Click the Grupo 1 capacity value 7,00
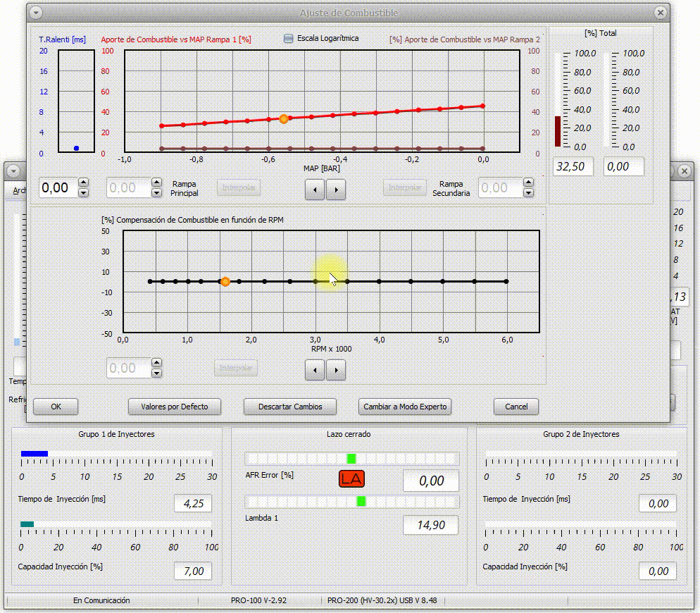 pyautogui.click(x=193, y=571)
